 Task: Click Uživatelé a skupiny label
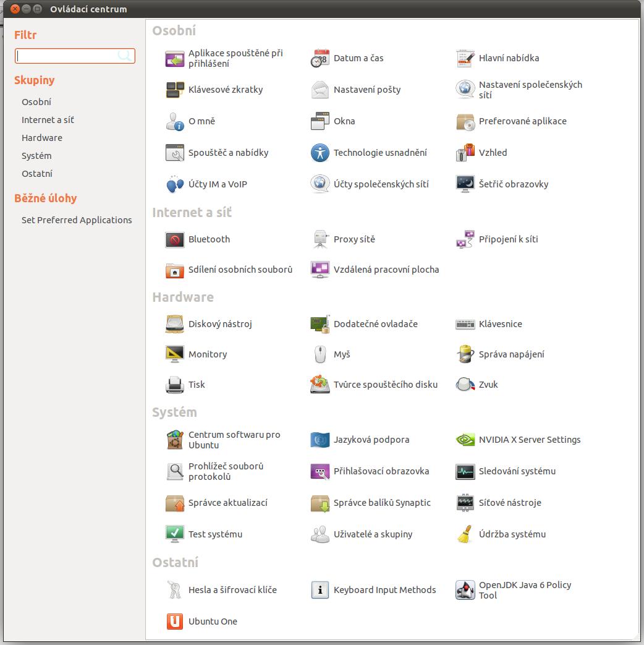(x=373, y=534)
